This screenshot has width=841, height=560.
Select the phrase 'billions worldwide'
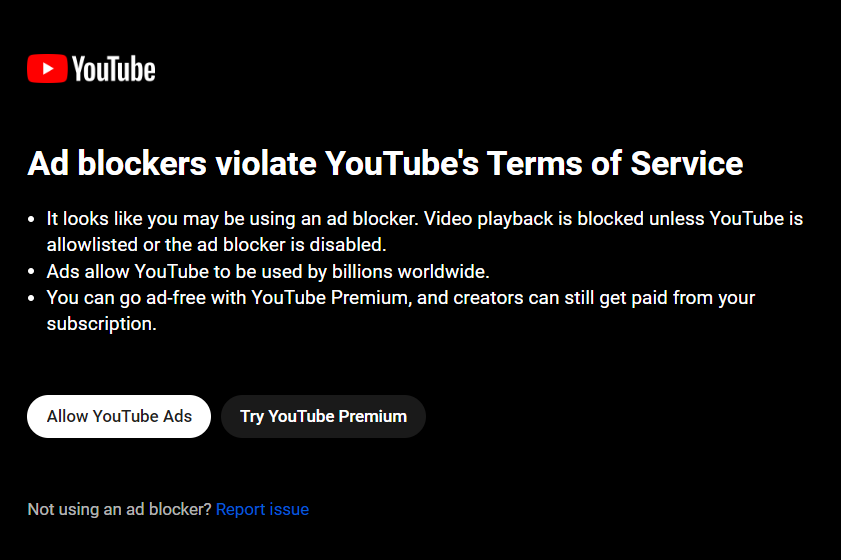tap(410, 271)
